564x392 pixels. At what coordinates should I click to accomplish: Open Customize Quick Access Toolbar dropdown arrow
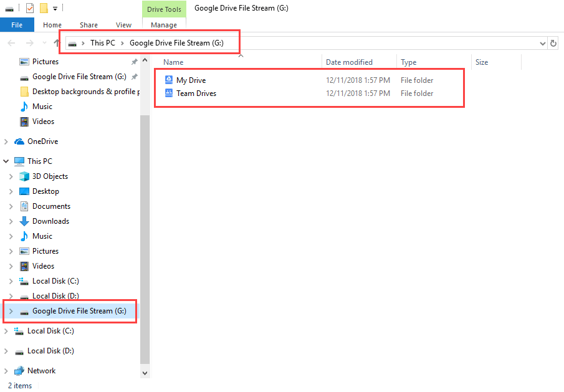tap(55, 9)
